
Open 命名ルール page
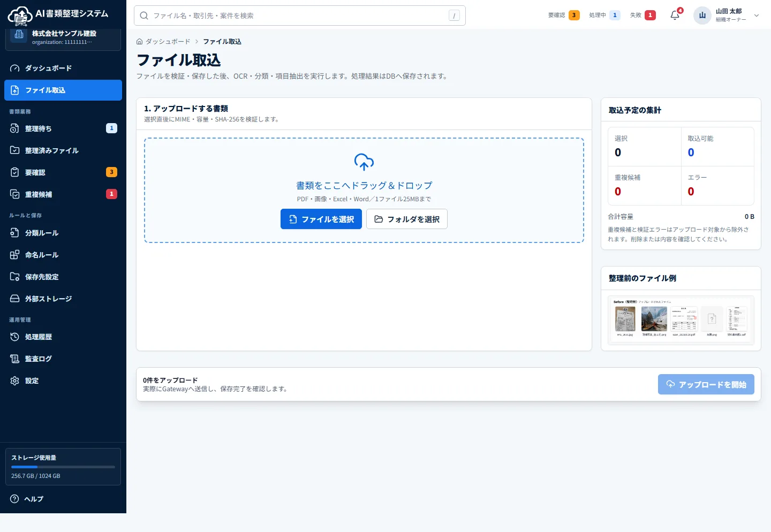click(63, 255)
